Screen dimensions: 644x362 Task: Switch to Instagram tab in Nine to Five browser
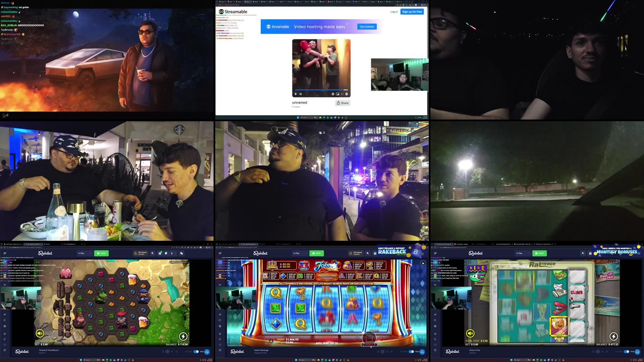pos(464,244)
